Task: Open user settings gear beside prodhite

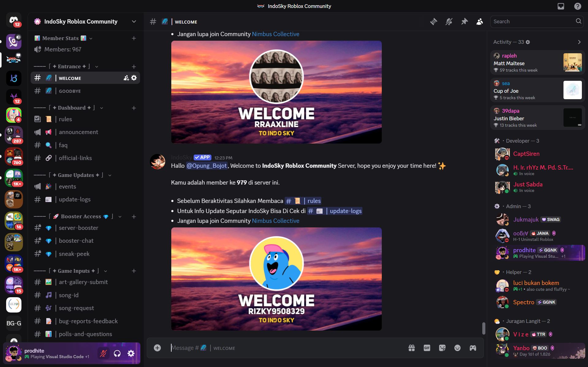Action: tap(131, 354)
